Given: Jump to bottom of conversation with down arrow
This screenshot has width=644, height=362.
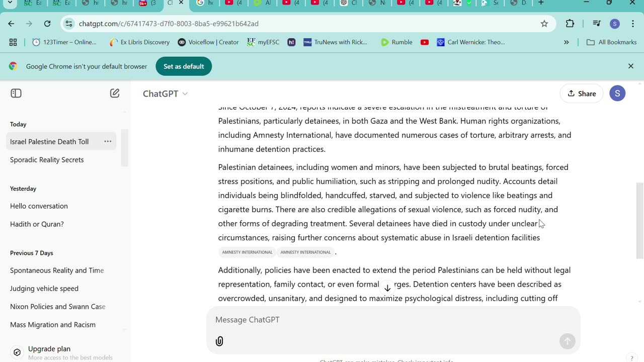Looking at the screenshot, I should pos(387,288).
